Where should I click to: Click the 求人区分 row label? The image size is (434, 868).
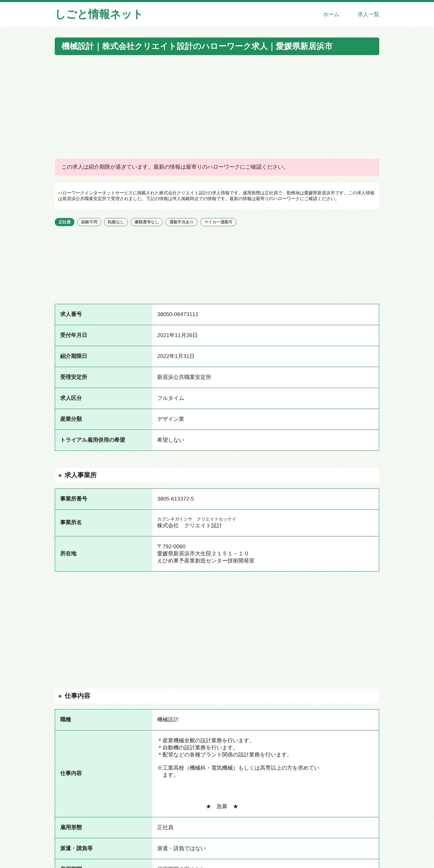71,398
